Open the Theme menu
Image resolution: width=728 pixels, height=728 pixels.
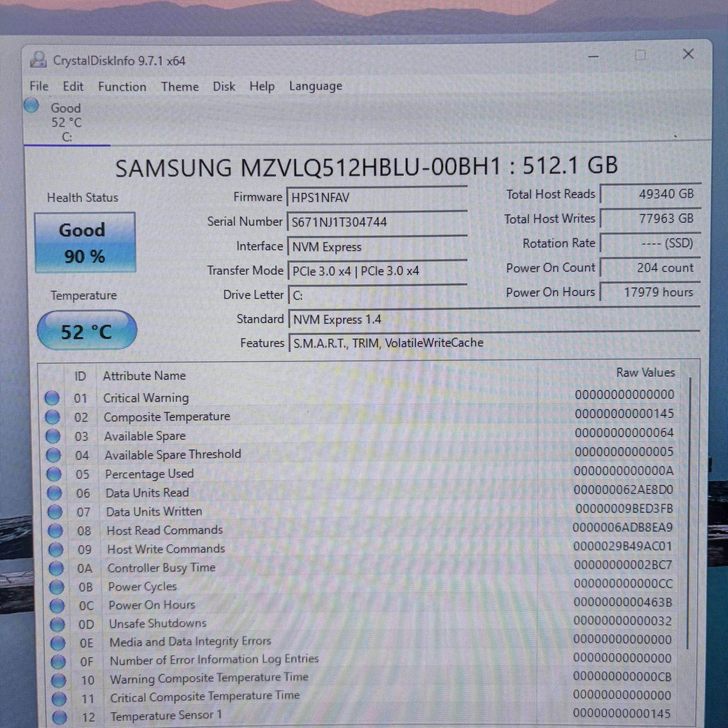180,87
